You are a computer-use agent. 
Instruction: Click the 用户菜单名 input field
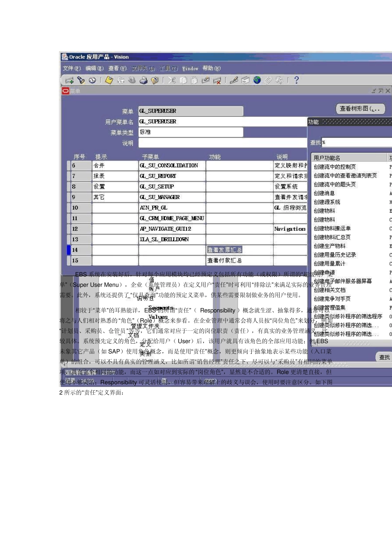pyautogui.click(x=223, y=121)
